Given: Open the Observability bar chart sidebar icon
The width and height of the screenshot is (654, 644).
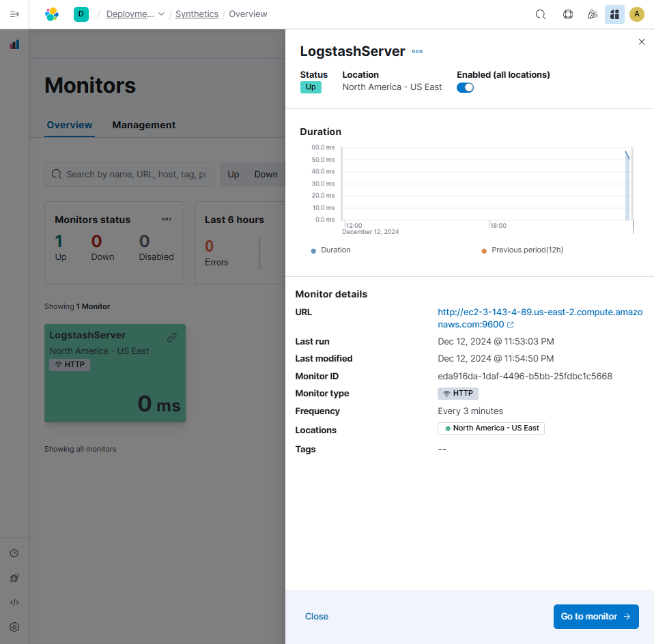Looking at the screenshot, I should (x=14, y=44).
